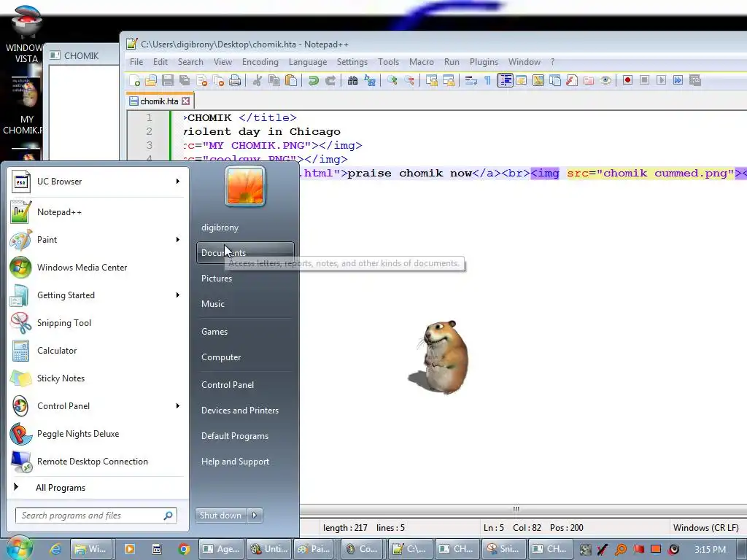Toggle macro recording with red circle icon
Viewport: 747px width, 560px height.
pyautogui.click(x=627, y=80)
